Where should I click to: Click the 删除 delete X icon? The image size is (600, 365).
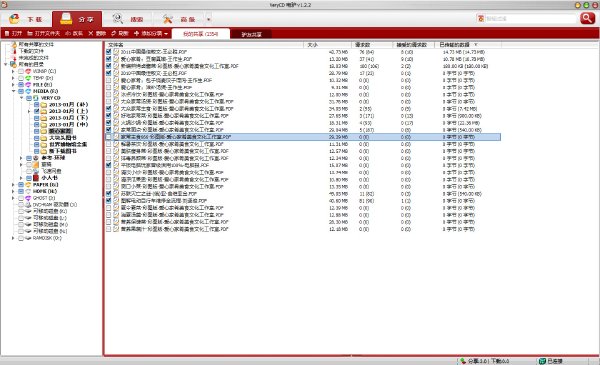coord(91,34)
